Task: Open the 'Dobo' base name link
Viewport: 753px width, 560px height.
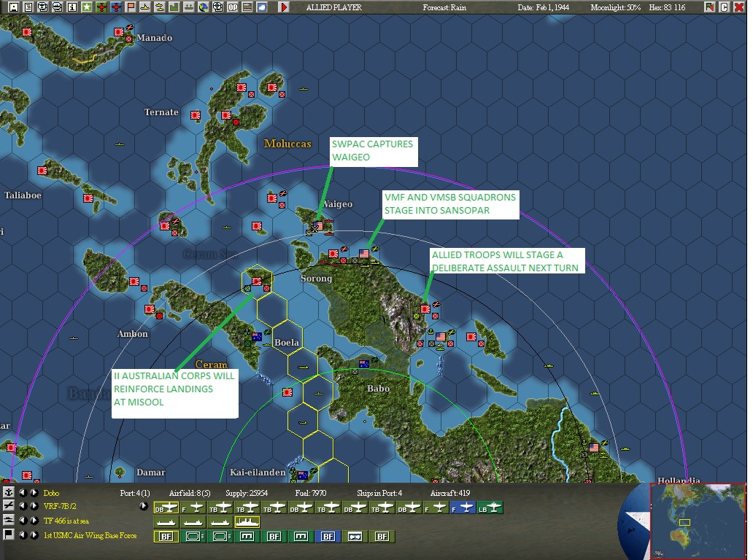Action: pyautogui.click(x=51, y=493)
